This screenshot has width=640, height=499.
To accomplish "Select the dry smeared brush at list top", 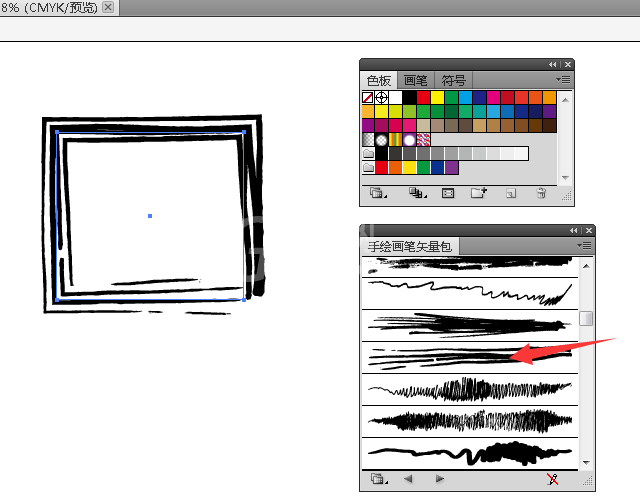I will point(470,267).
